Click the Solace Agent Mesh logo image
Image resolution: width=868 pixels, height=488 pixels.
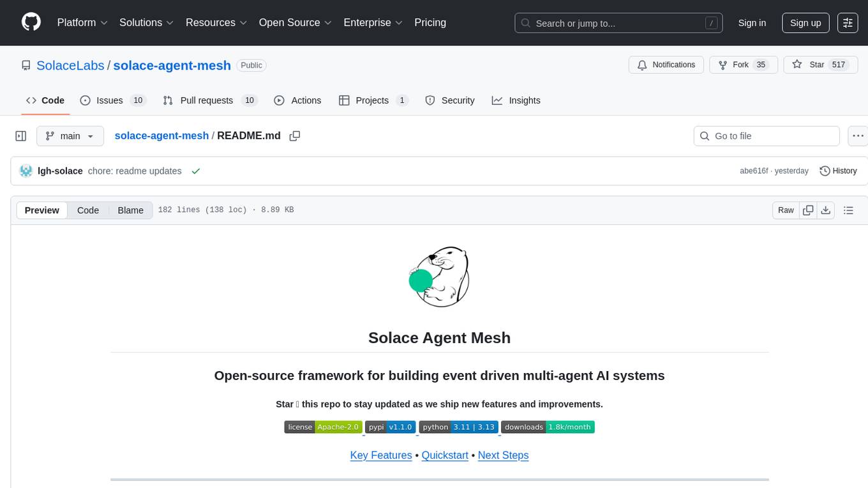440,277
